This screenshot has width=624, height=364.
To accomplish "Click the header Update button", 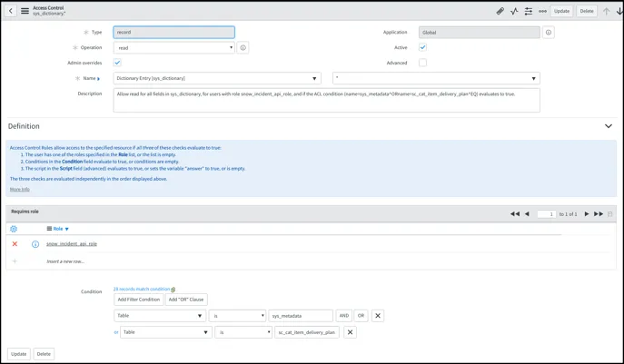I will click(561, 11).
